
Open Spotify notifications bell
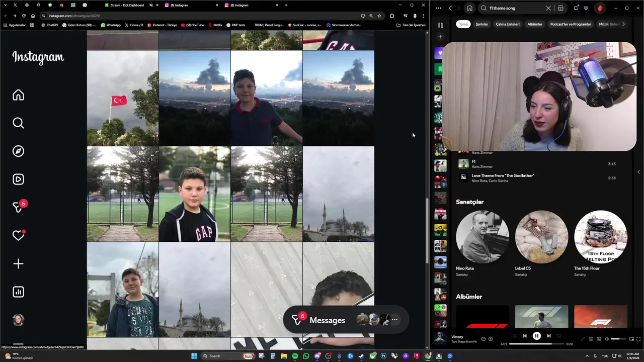point(576,8)
